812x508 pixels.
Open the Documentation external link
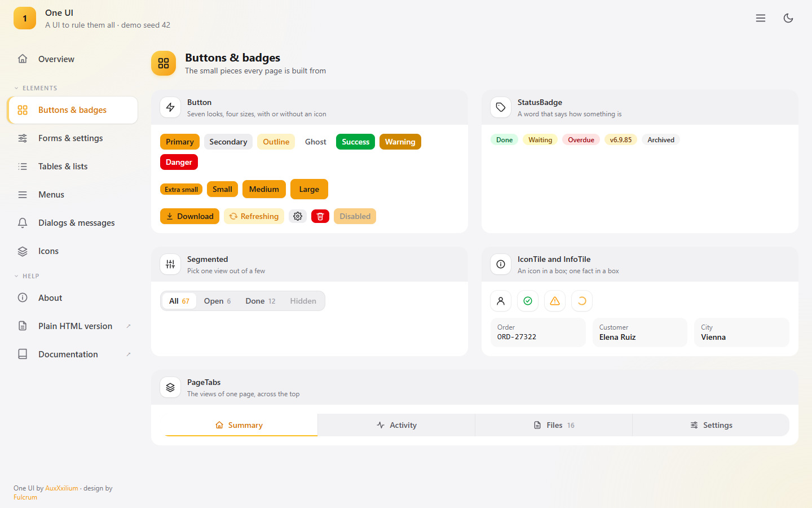[72, 354]
